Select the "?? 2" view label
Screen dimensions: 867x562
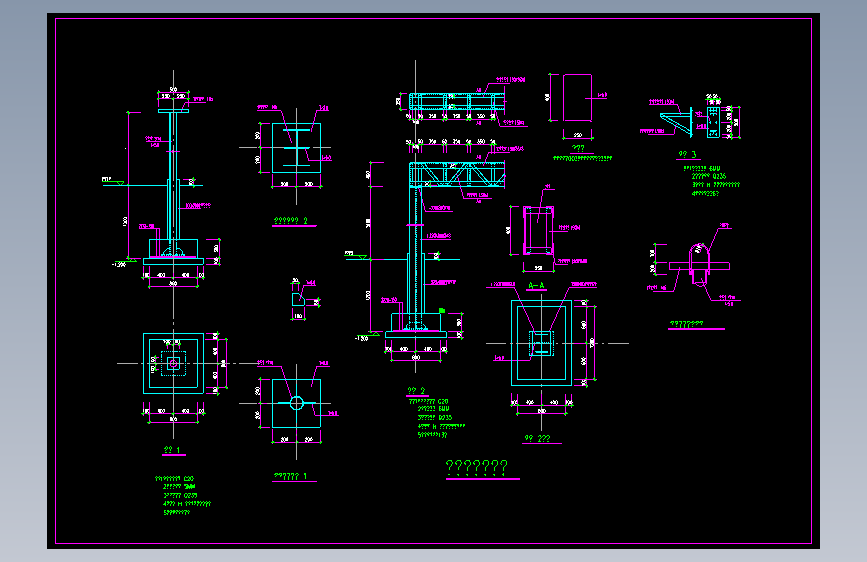(416, 391)
